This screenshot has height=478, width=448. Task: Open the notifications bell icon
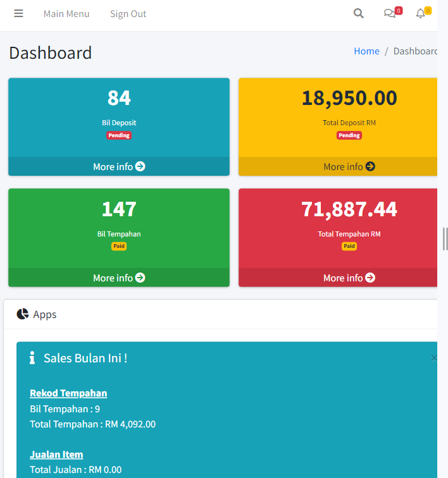point(420,13)
